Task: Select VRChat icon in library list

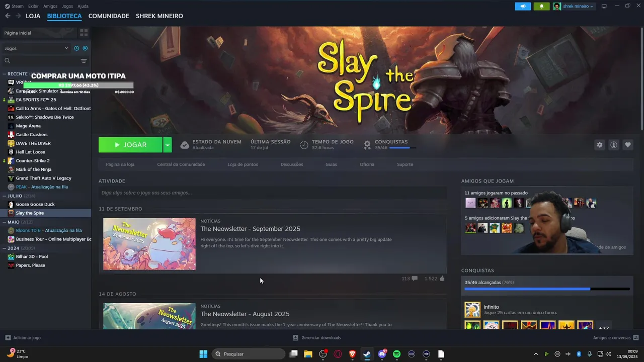Action: 11,82
